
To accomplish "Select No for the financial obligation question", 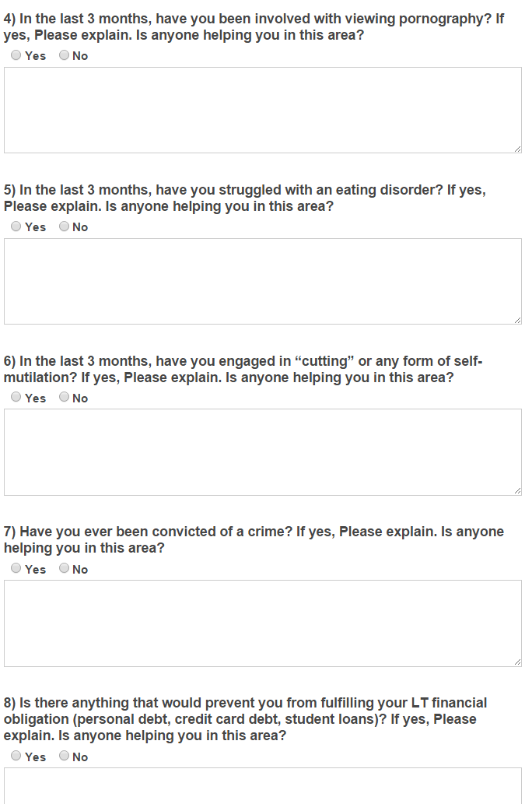I will [x=64, y=756].
